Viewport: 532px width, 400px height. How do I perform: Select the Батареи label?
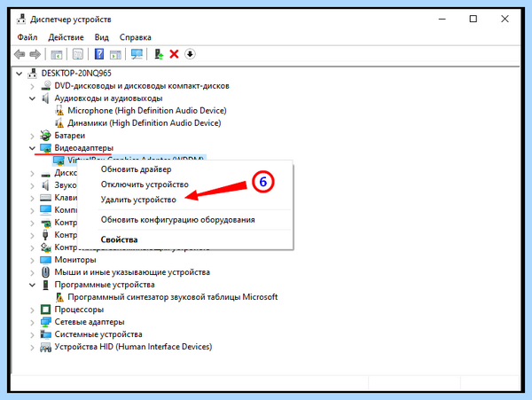click(x=70, y=136)
